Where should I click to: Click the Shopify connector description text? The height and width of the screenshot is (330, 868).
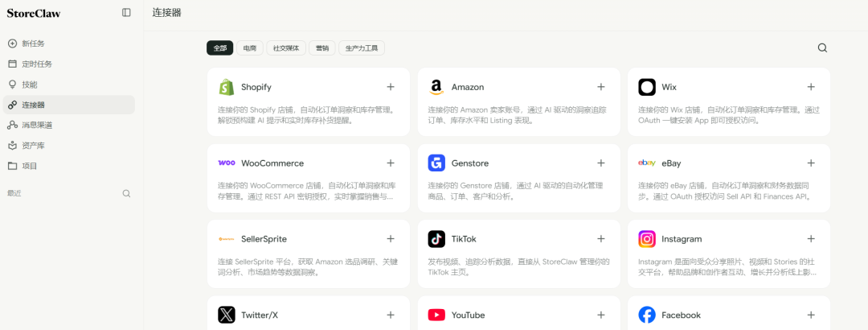point(306,115)
